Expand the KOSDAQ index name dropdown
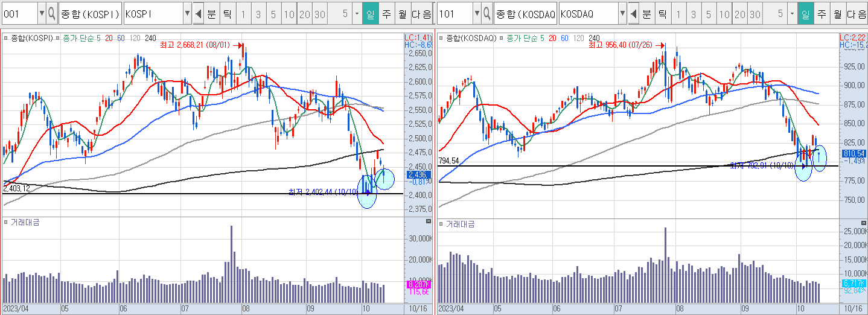The width and height of the screenshot is (868, 315). (x=622, y=13)
